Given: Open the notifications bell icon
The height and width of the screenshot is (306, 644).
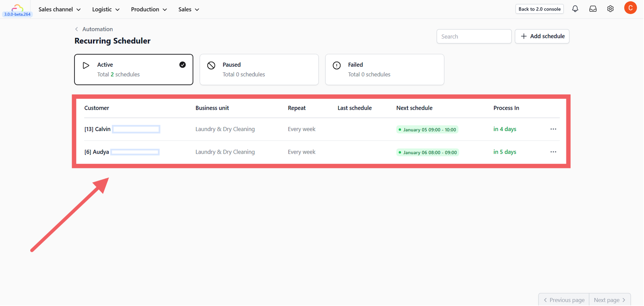Looking at the screenshot, I should (575, 9).
